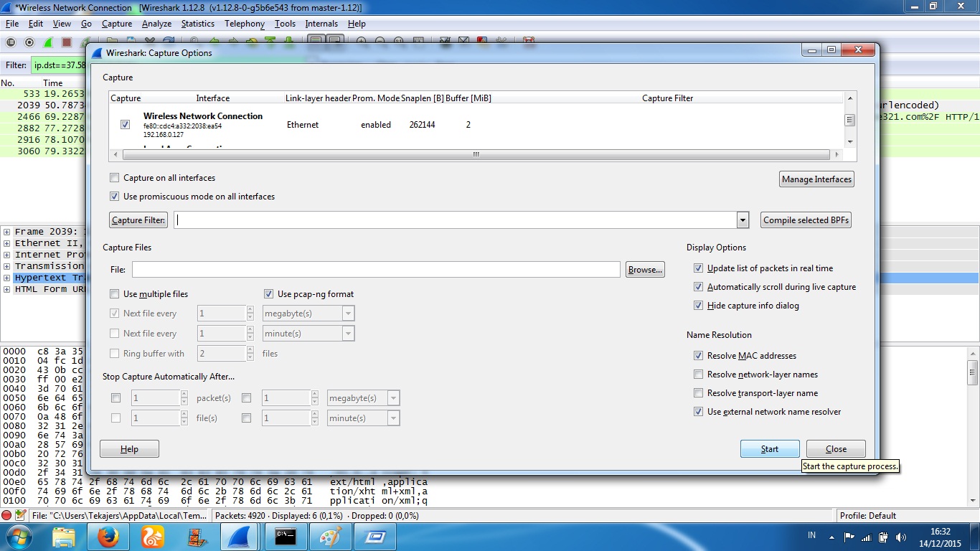Click the show capture options toolbar icon
Screen dimensions: 980x551
tap(30, 42)
